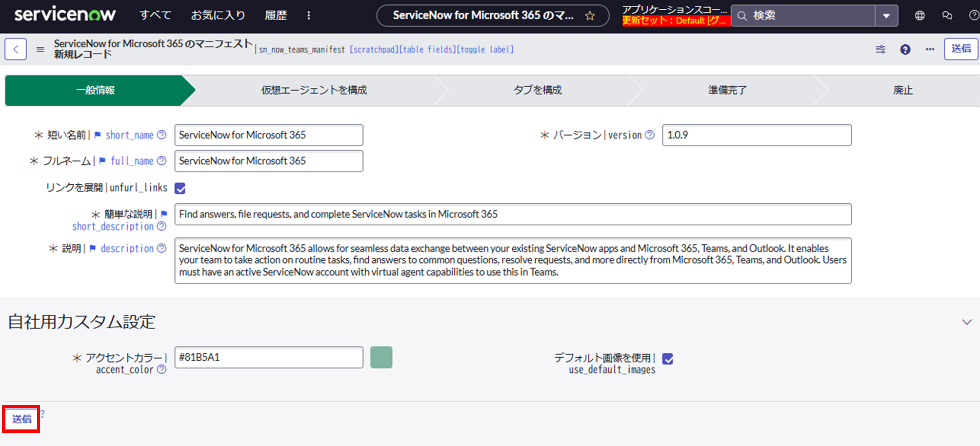The image size is (980, 446).
Task: Click the accent color hex input
Action: [269, 357]
